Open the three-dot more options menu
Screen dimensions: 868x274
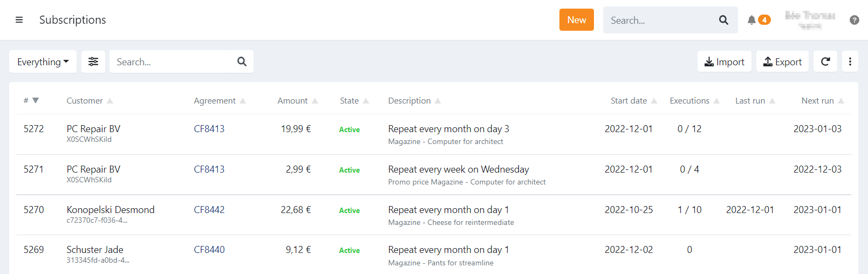coord(850,61)
